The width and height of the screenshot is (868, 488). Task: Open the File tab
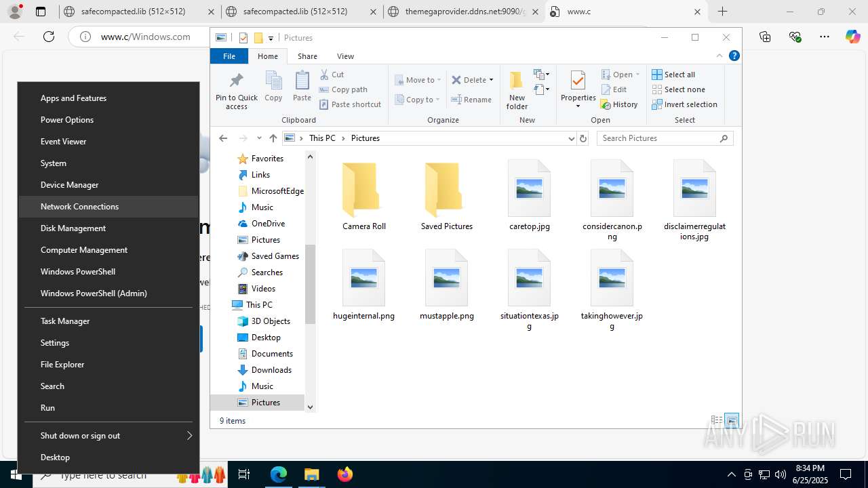click(x=229, y=56)
